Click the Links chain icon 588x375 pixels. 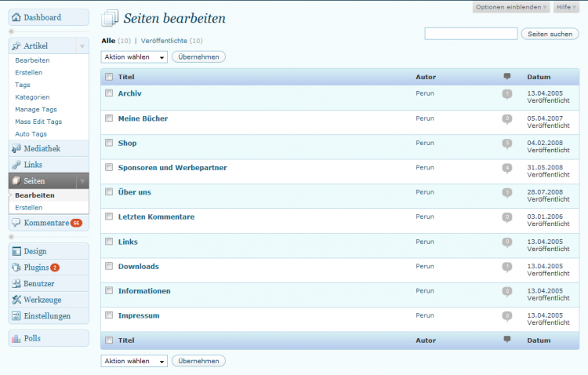click(x=16, y=165)
